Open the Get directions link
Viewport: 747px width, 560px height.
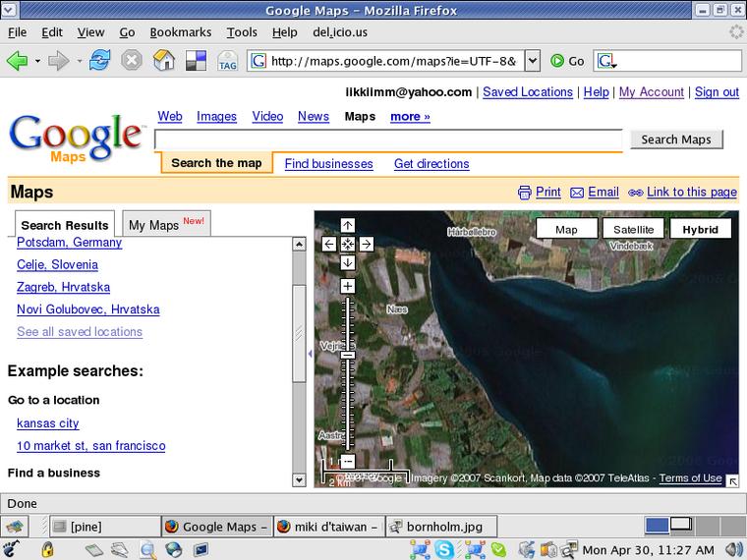pos(431,164)
